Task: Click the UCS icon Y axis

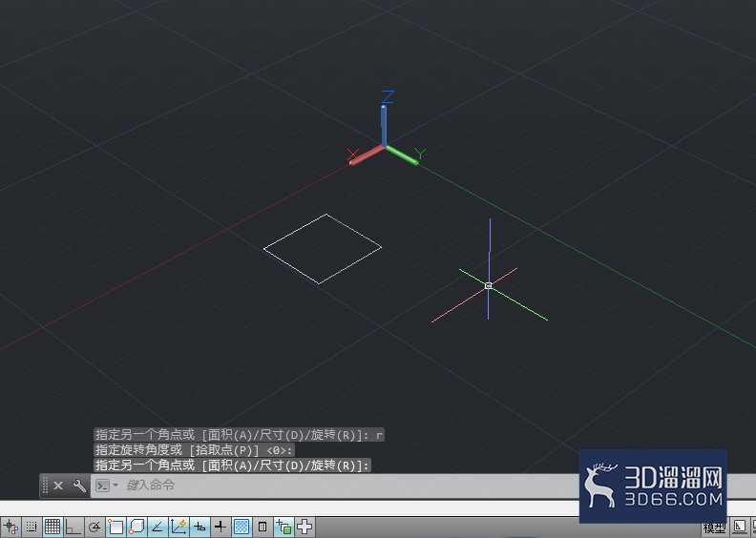Action: 402,155
